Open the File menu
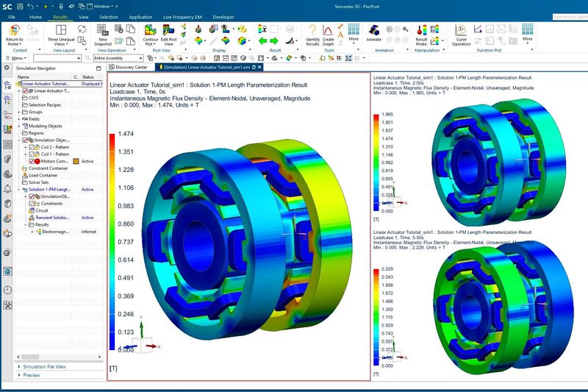 click(x=12, y=17)
